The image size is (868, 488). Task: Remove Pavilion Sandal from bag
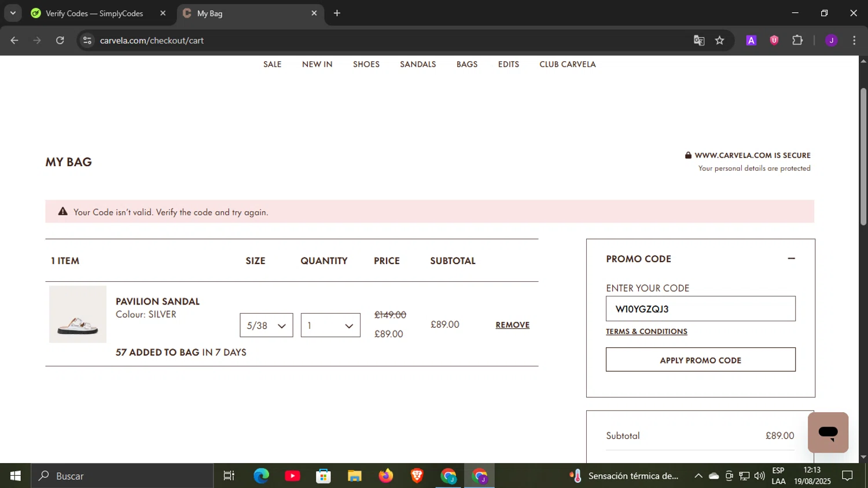tap(512, 325)
